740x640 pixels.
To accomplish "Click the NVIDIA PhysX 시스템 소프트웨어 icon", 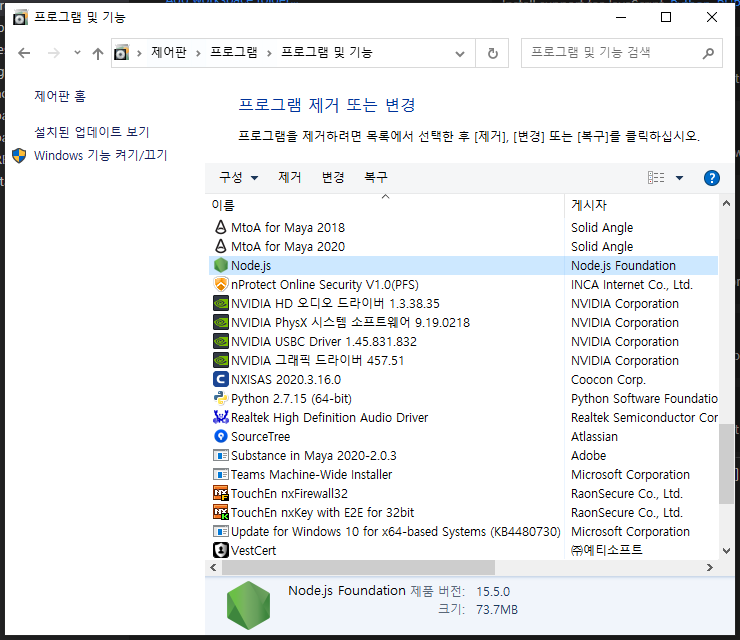I will [x=220, y=322].
